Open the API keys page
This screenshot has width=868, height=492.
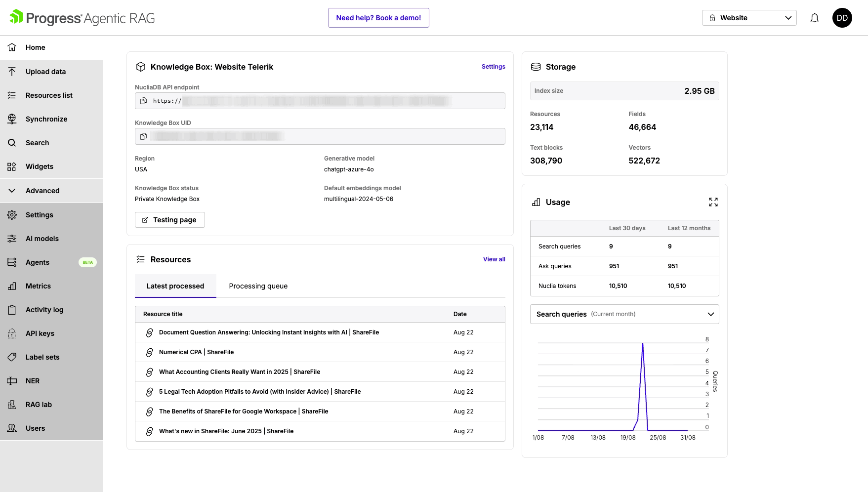pyautogui.click(x=40, y=333)
